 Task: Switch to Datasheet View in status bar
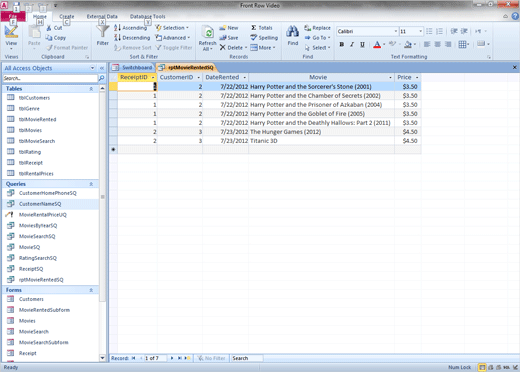pyautogui.click(x=482, y=367)
